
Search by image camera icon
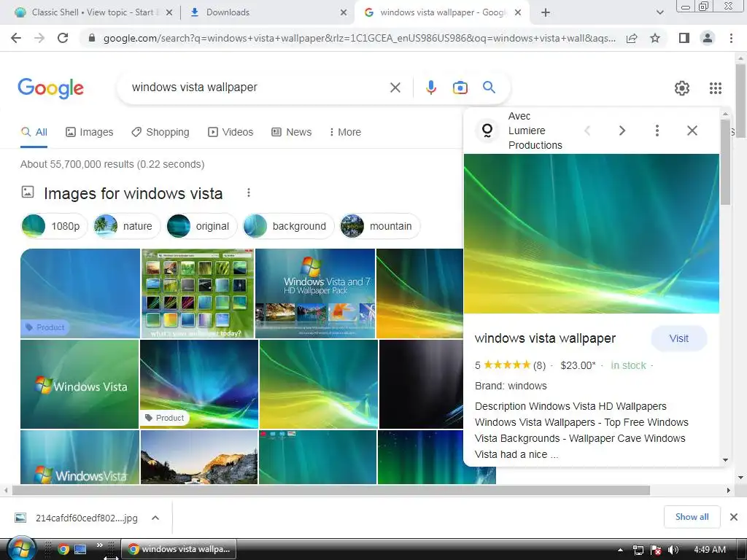tap(460, 87)
